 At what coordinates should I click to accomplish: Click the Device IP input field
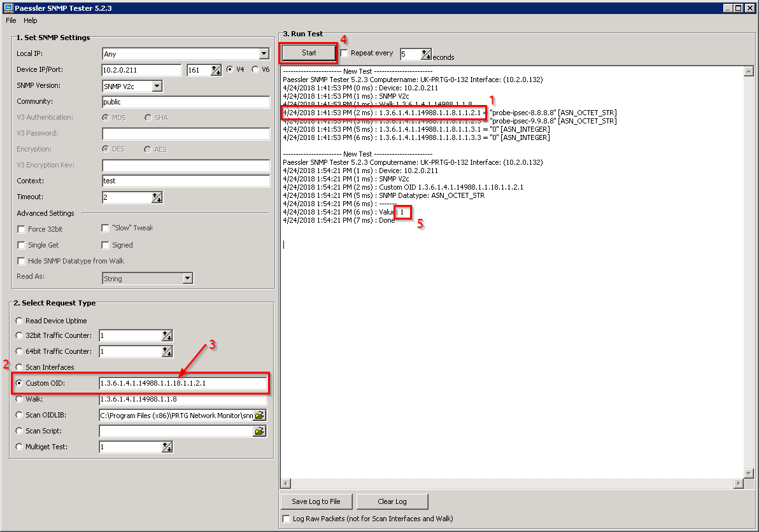click(x=141, y=70)
